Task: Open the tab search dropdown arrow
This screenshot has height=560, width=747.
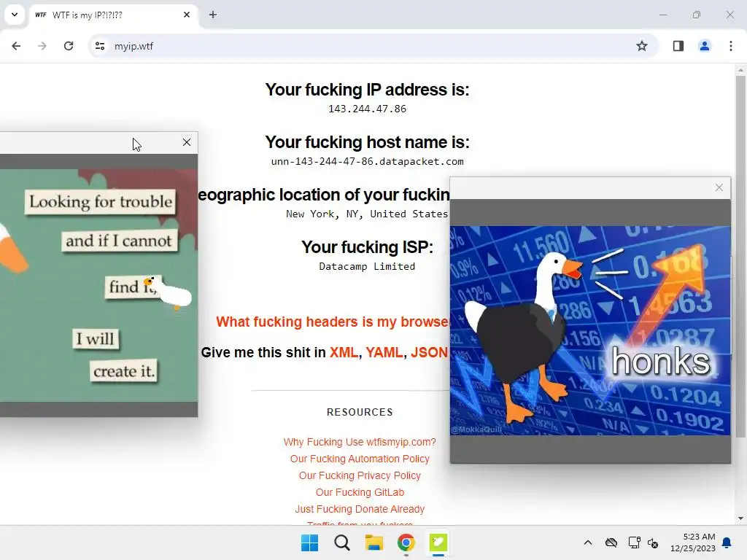Action: pos(15,15)
